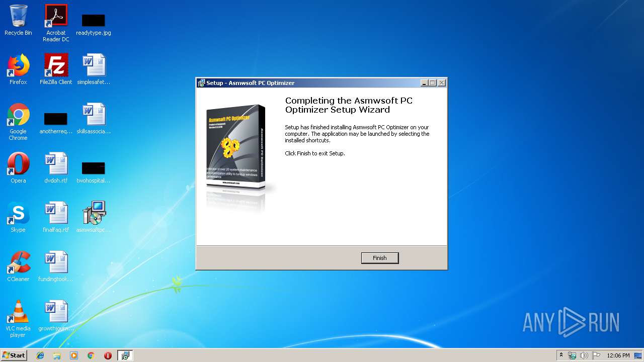Viewport: 644px width, 362px height.
Task: Open Windows Media Player from taskbar
Action: pyautogui.click(x=74, y=355)
